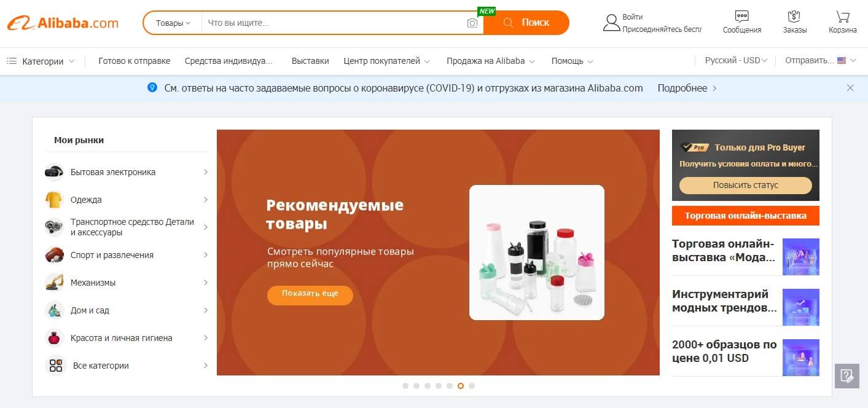
Task: Open the Товары search type dropdown
Action: coord(173,23)
